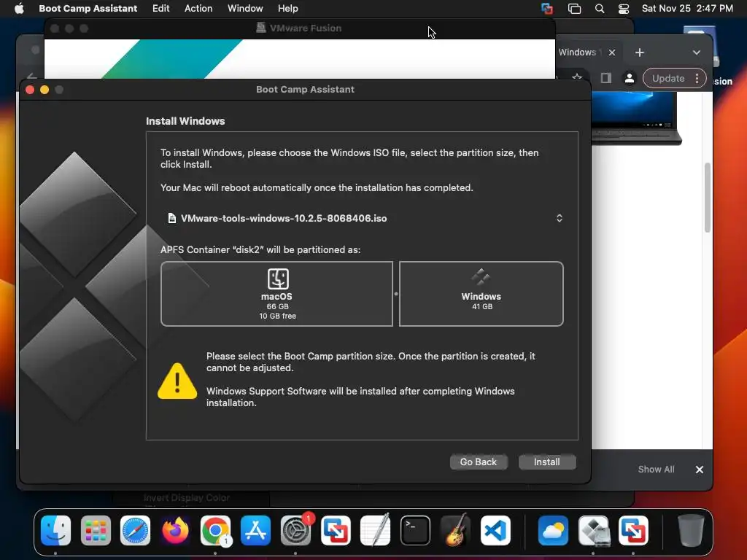
Task: Click the yellow warning icon
Action: coord(177,381)
